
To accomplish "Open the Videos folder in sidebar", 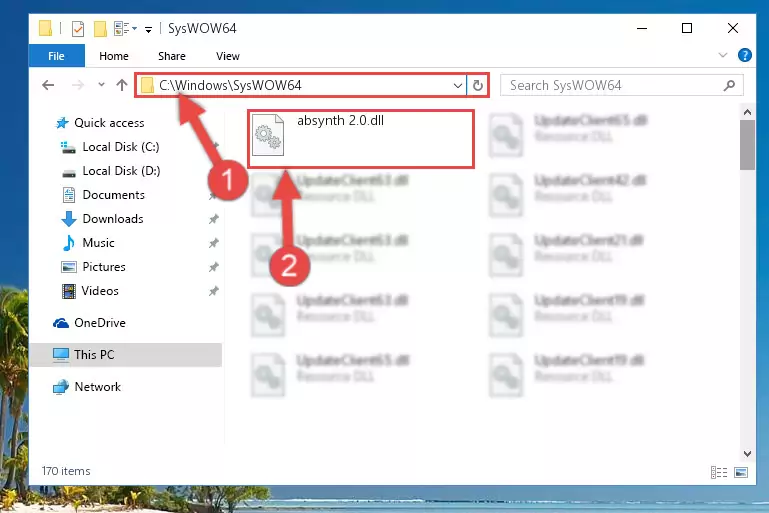I will (100, 291).
